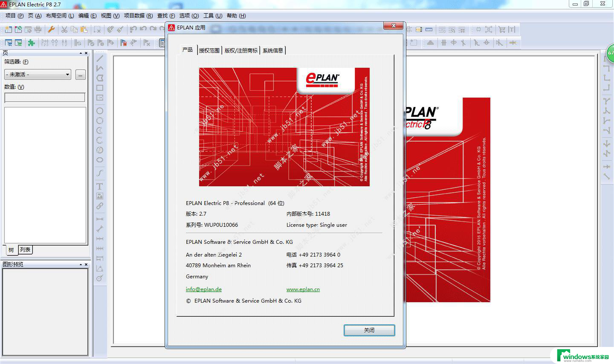Open the 布局空间 (L) menu
Image resolution: width=614 pixels, height=364 pixels.
60,16
